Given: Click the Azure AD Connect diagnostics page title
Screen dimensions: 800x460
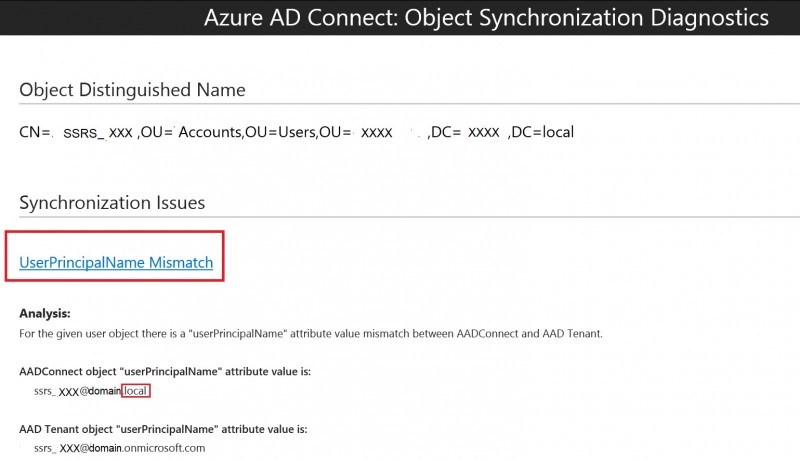Looking at the screenshot, I should [x=486, y=18].
